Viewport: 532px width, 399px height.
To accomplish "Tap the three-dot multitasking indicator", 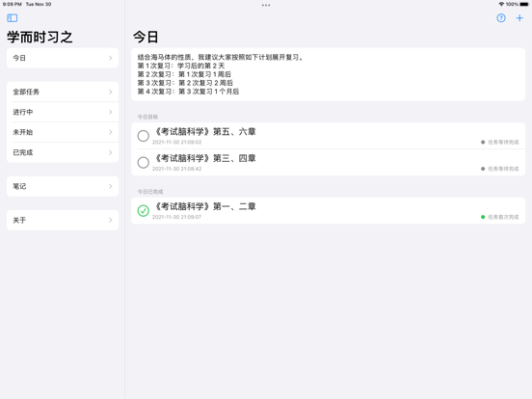I will (266, 5).
